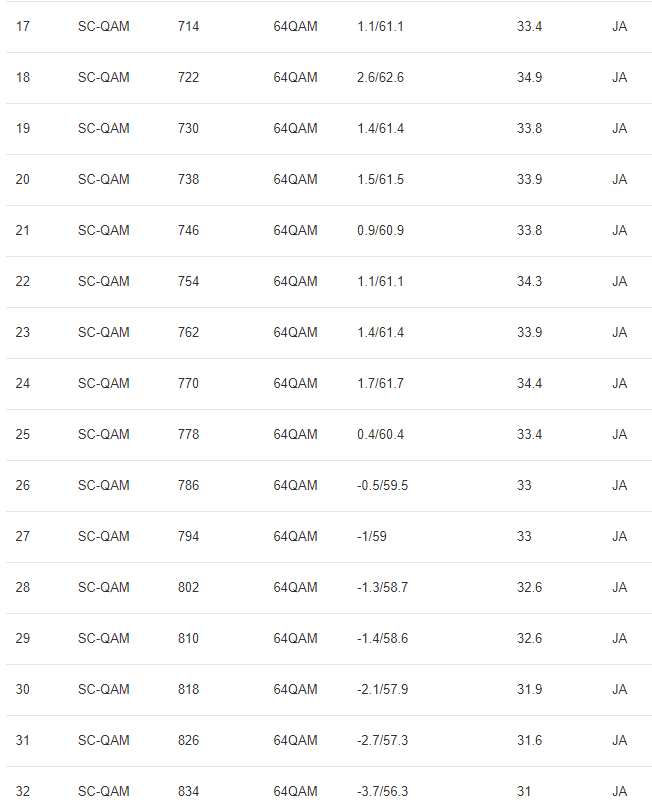Click the frequency value 826
652x809 pixels.
coord(188,740)
